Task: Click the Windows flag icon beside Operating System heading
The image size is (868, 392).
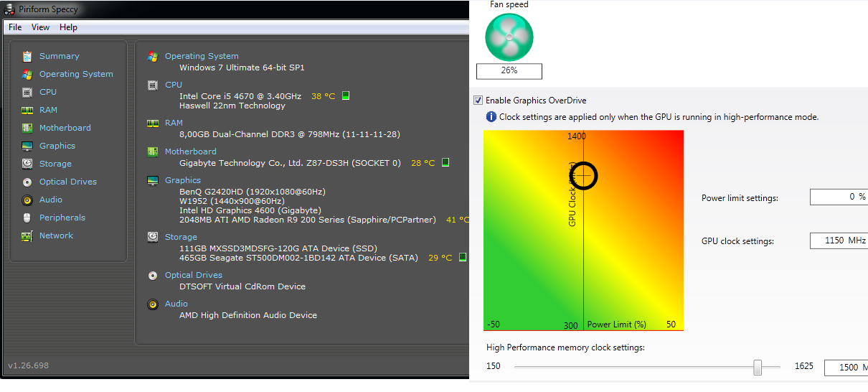Action: click(x=153, y=56)
